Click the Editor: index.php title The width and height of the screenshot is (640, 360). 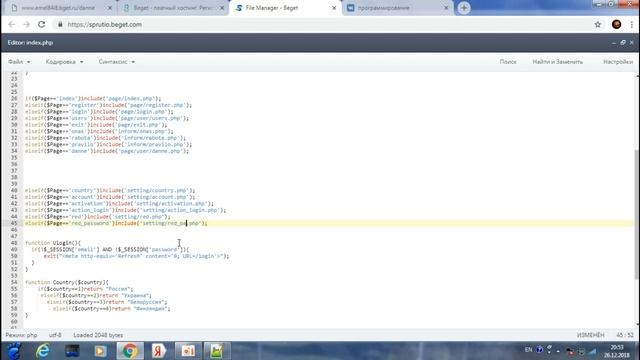(x=30, y=42)
